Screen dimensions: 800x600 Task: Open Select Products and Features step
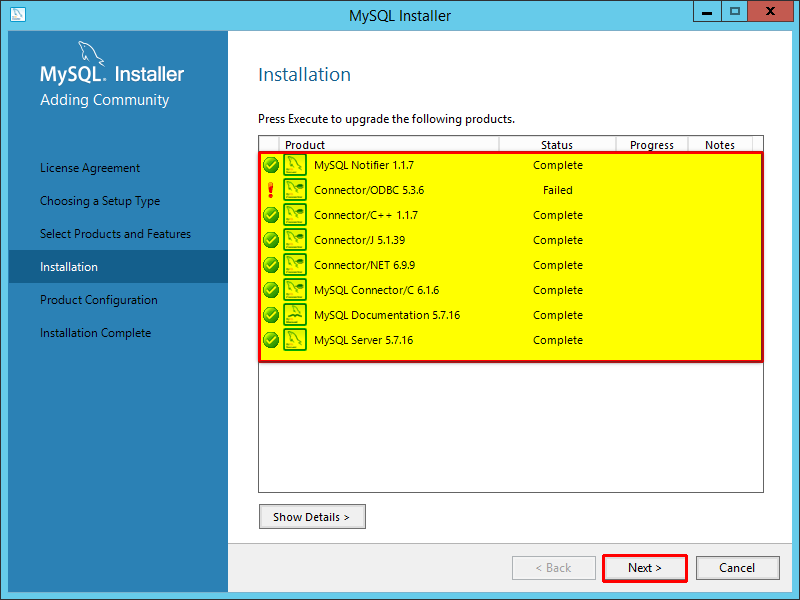click(115, 234)
